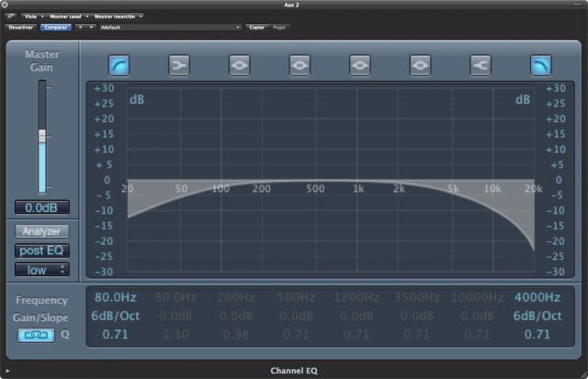This screenshot has height=379, width=588.
Task: Enable the low shelf band button
Action: 179,65
